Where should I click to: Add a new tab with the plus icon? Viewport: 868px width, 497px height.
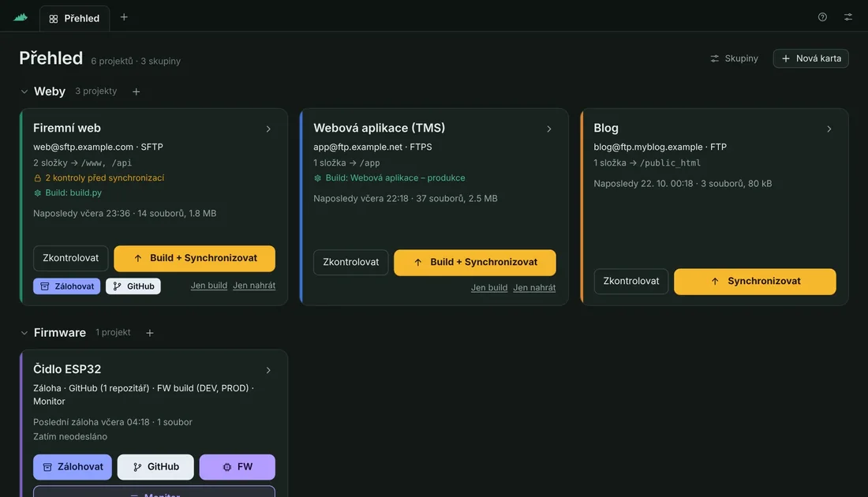tap(124, 17)
